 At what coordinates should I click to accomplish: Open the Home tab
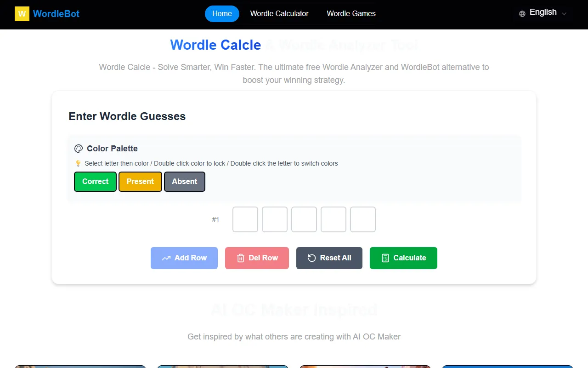pyautogui.click(x=222, y=14)
